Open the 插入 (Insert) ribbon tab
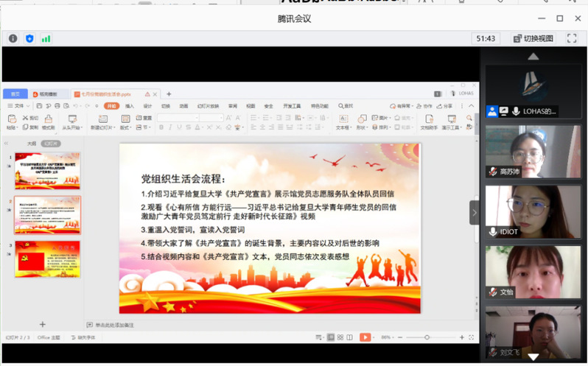 tap(130, 106)
